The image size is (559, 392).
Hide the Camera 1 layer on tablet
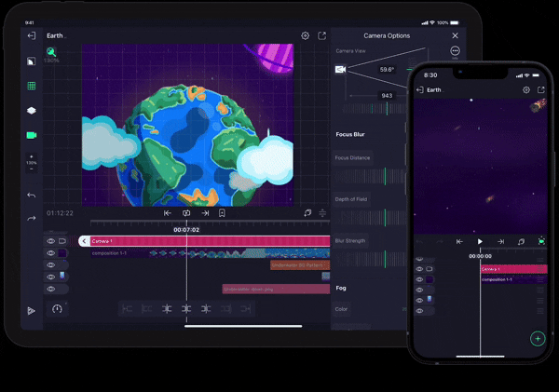click(x=51, y=241)
